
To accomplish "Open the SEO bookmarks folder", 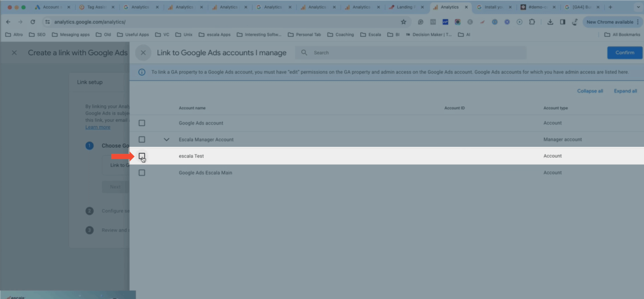I will 37,35.
